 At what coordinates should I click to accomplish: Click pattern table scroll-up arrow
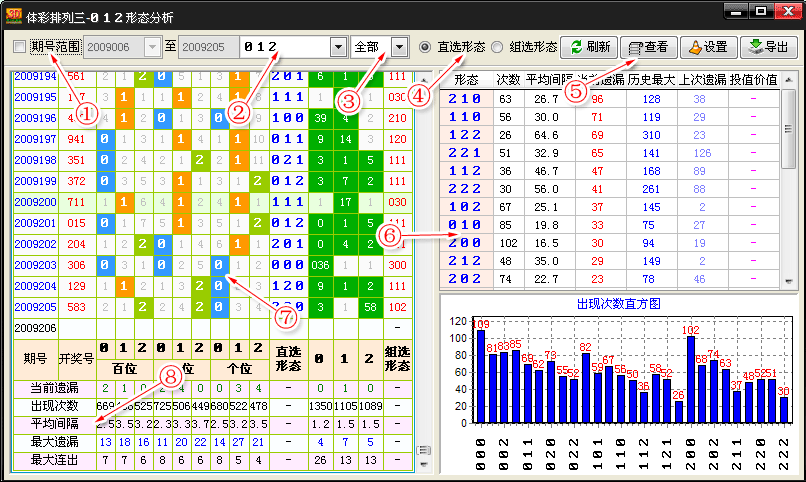(x=788, y=80)
